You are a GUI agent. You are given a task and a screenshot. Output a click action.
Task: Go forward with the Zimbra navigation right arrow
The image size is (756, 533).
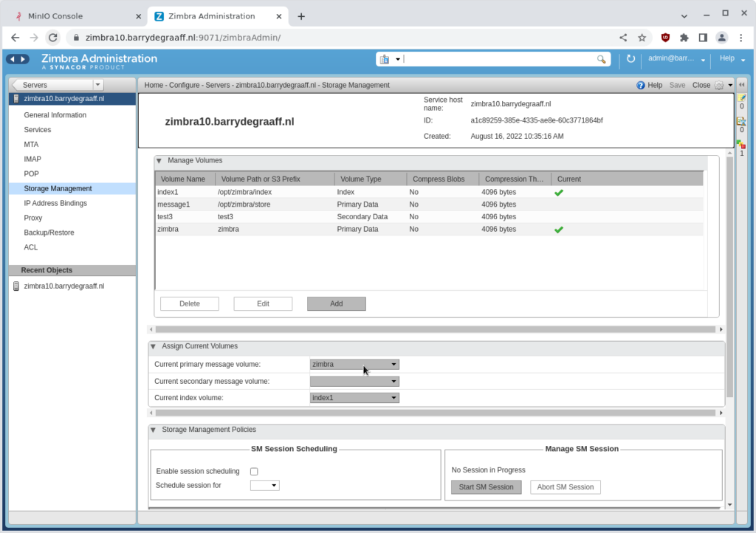[23, 59]
